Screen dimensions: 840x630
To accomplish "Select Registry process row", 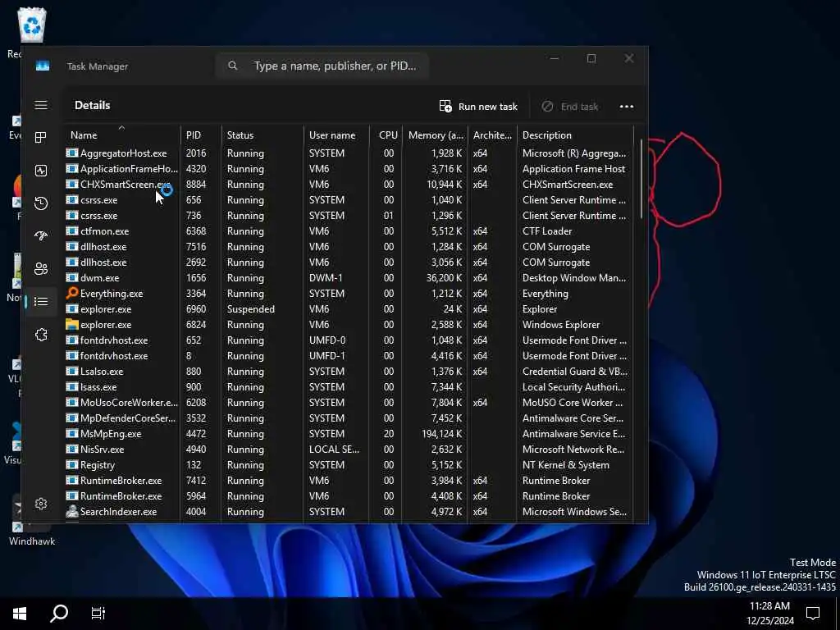I will (x=348, y=464).
